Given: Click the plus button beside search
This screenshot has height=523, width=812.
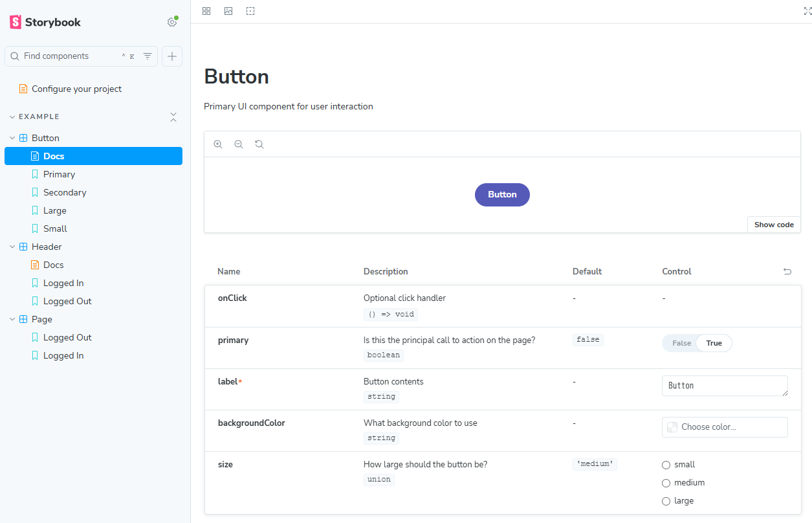Looking at the screenshot, I should pyautogui.click(x=172, y=56).
